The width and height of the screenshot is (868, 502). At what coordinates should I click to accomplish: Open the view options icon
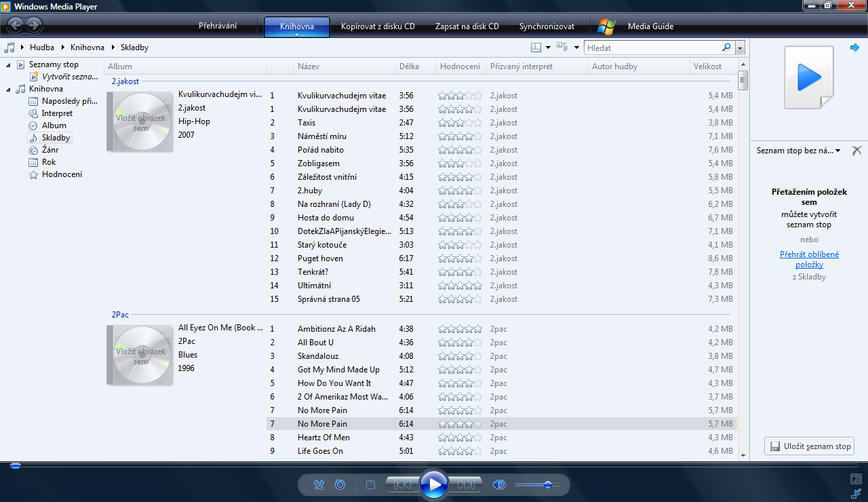click(x=562, y=47)
